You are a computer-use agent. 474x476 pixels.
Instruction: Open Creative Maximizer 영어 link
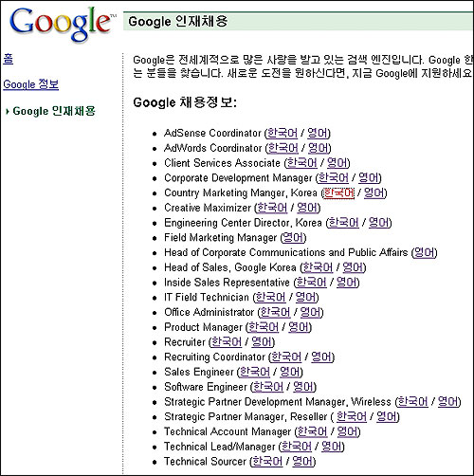[307, 208]
